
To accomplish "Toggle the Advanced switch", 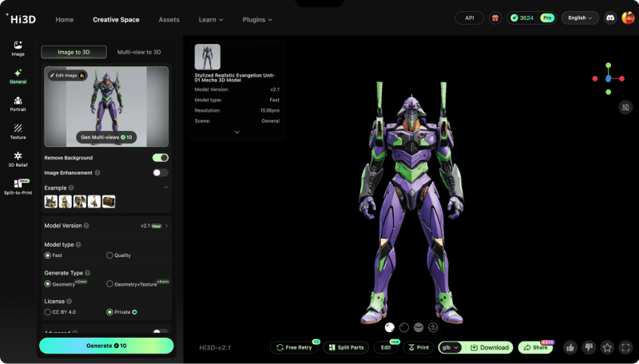I will pyautogui.click(x=161, y=333).
